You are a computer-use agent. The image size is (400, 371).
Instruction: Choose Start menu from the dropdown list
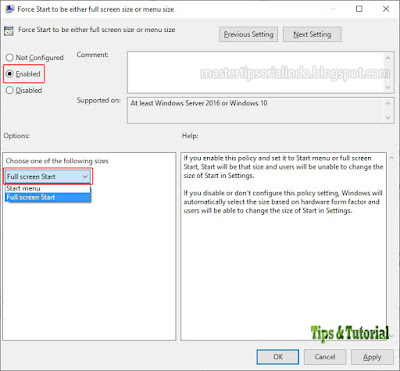[x=48, y=188]
